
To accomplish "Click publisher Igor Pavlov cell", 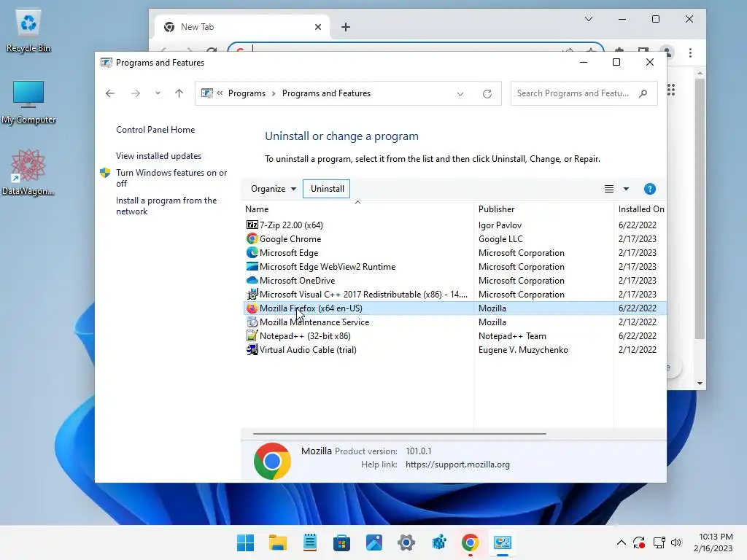I will click(x=500, y=225).
